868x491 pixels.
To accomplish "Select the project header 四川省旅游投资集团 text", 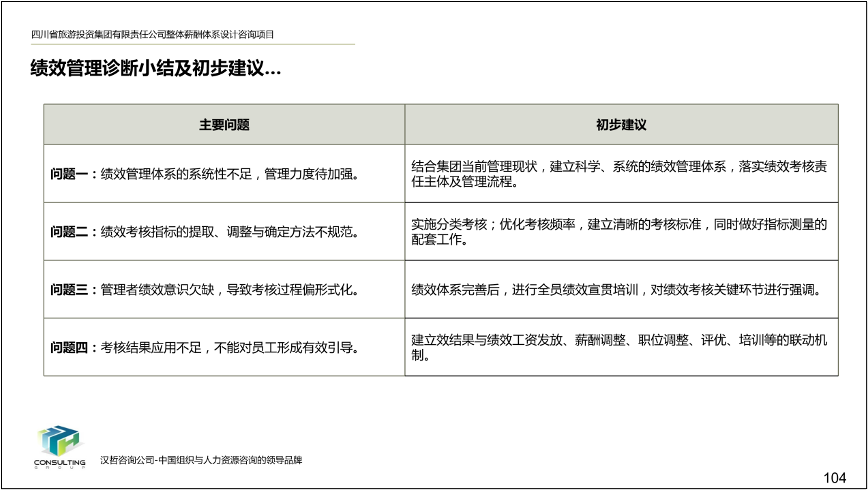I will (152, 35).
